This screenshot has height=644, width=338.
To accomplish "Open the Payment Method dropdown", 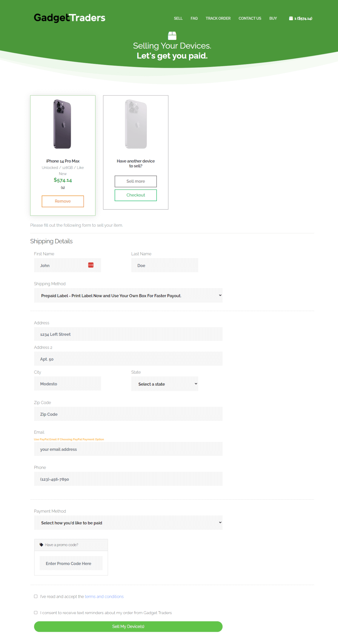I will [128, 523].
